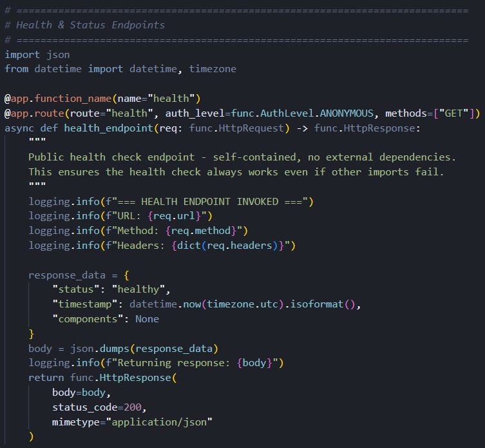This screenshot has height=448, width=485.
Task: Click the "components" dictionary key
Action: (88, 319)
